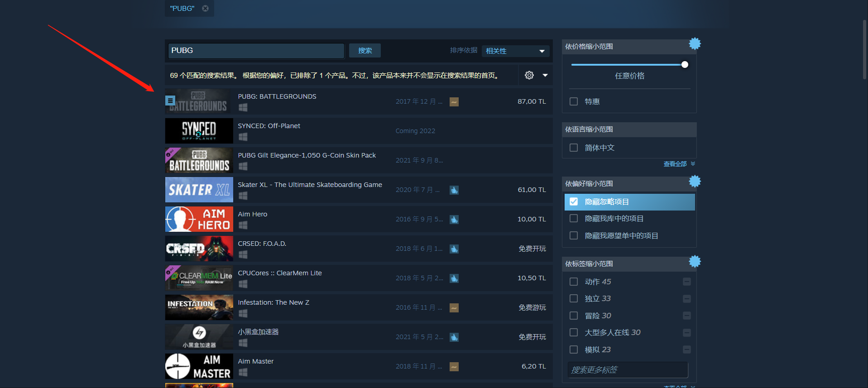
Task: Click Windows icon under CPUCores ClearMem Lite
Action: point(243,284)
